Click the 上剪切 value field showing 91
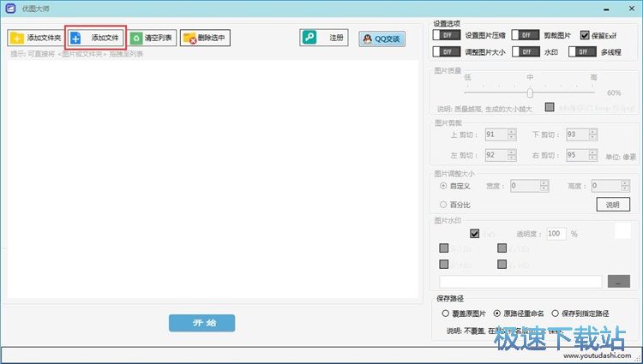643x364 pixels. pos(496,134)
